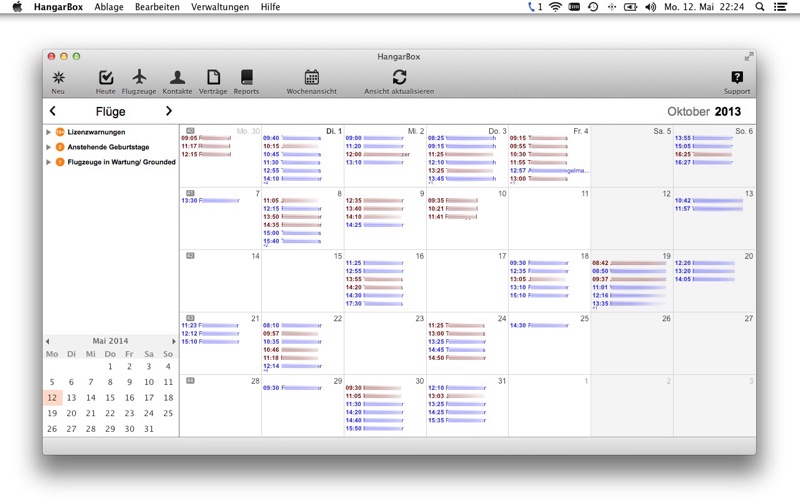The image size is (800, 500).
Task: Open the Reports book icon
Action: [x=246, y=77]
